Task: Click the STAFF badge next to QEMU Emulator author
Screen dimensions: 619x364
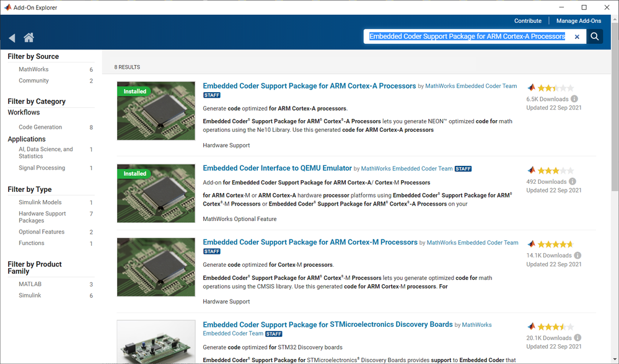Action: [x=463, y=169]
